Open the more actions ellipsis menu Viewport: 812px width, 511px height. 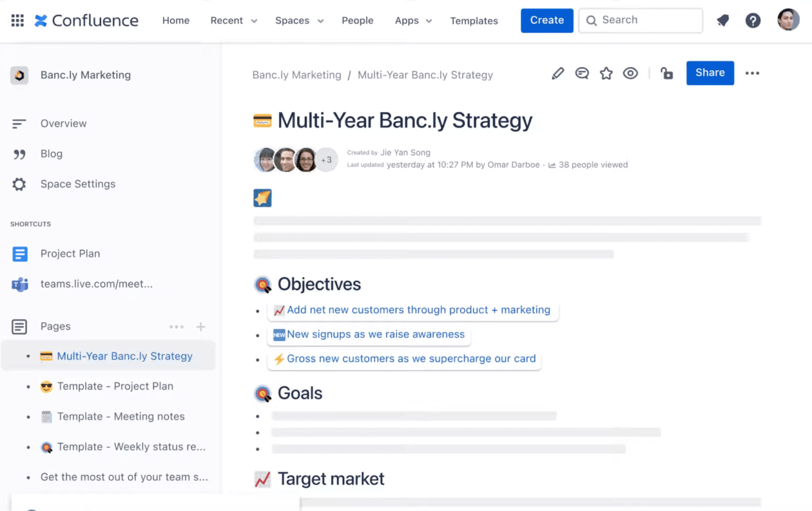pos(752,73)
